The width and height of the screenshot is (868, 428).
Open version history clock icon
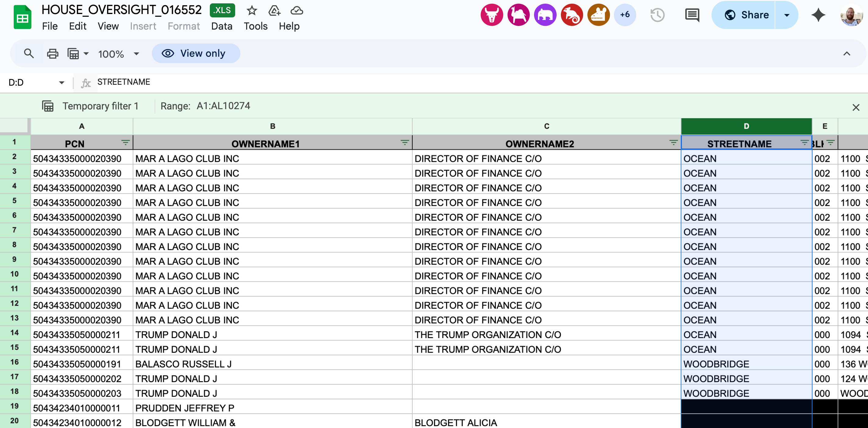657,15
